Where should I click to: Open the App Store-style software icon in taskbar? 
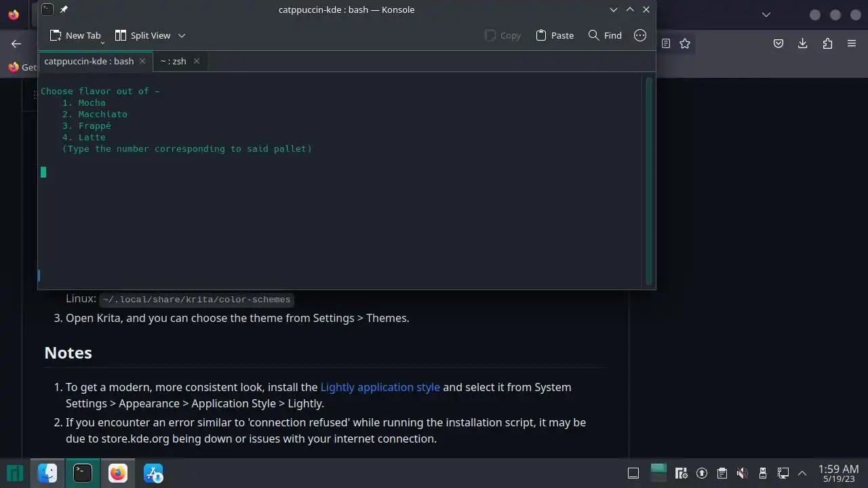click(153, 473)
